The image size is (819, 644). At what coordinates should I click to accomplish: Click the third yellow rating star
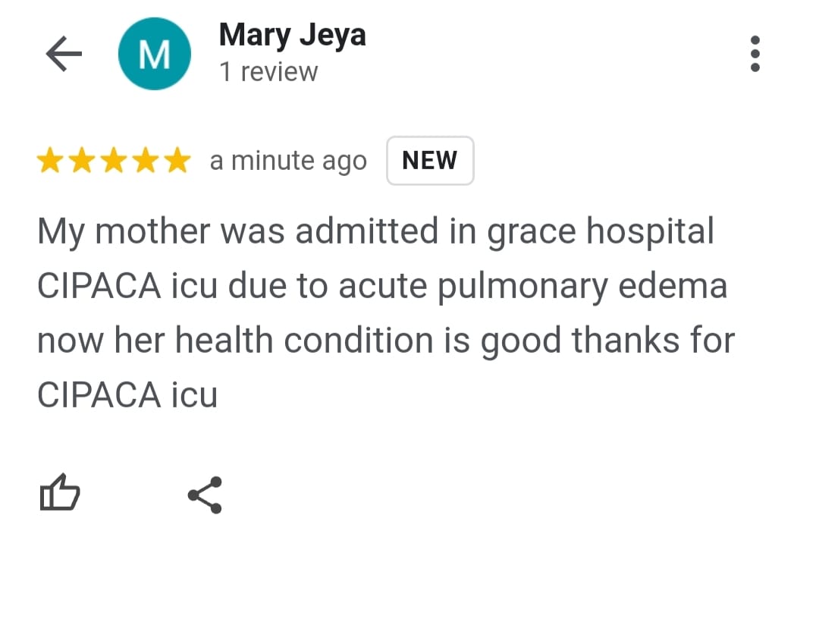click(x=114, y=161)
